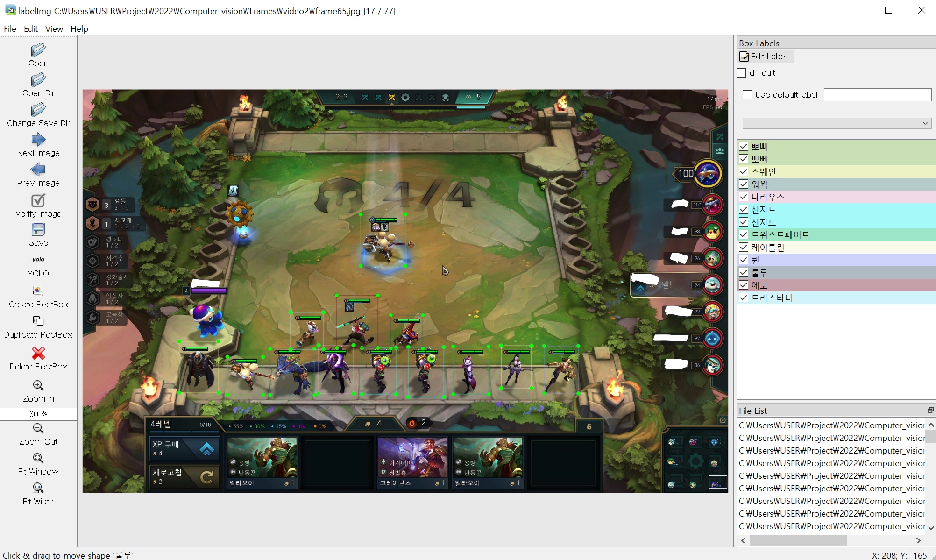Select the 트리스타나 label row text
The image size is (936, 560).
(772, 298)
